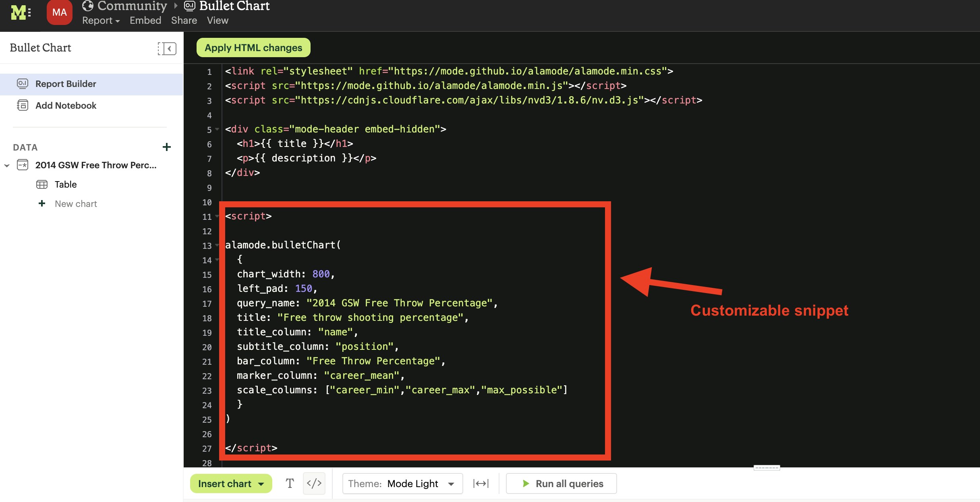Click the nv.d3.js script on line 3

[464, 100]
